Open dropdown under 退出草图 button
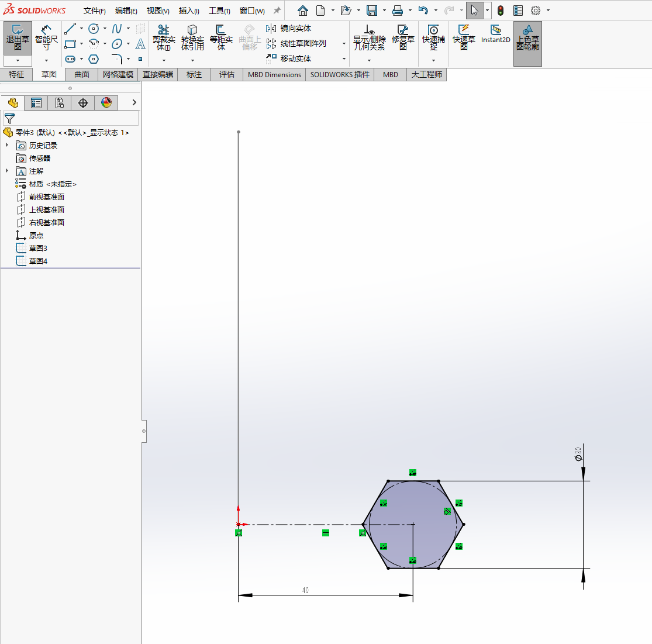652x644 pixels. pos(18,60)
